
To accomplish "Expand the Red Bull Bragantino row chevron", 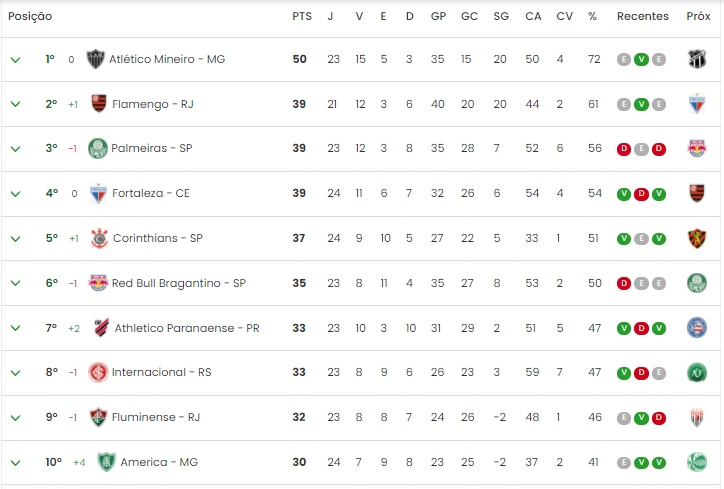I will (15, 283).
